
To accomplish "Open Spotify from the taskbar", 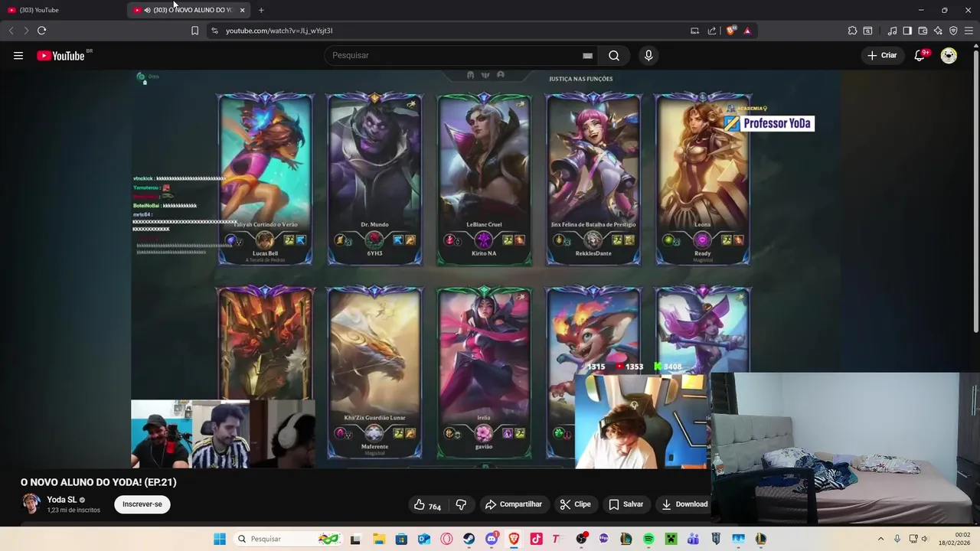I will [x=648, y=539].
